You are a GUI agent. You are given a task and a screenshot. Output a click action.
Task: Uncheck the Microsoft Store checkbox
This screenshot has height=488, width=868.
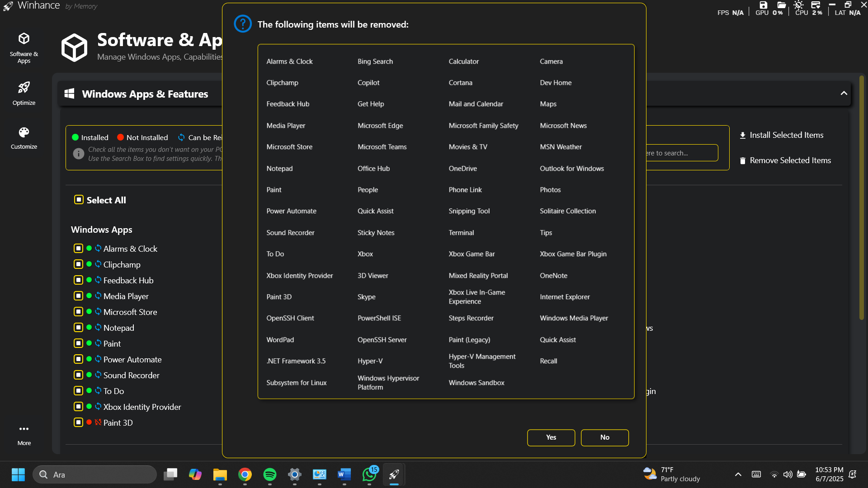coord(78,312)
